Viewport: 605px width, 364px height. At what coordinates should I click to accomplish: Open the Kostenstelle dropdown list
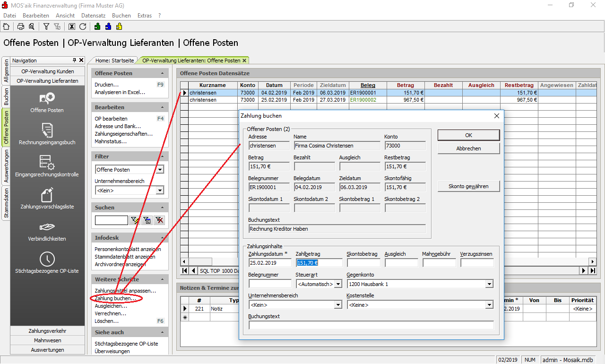point(489,305)
